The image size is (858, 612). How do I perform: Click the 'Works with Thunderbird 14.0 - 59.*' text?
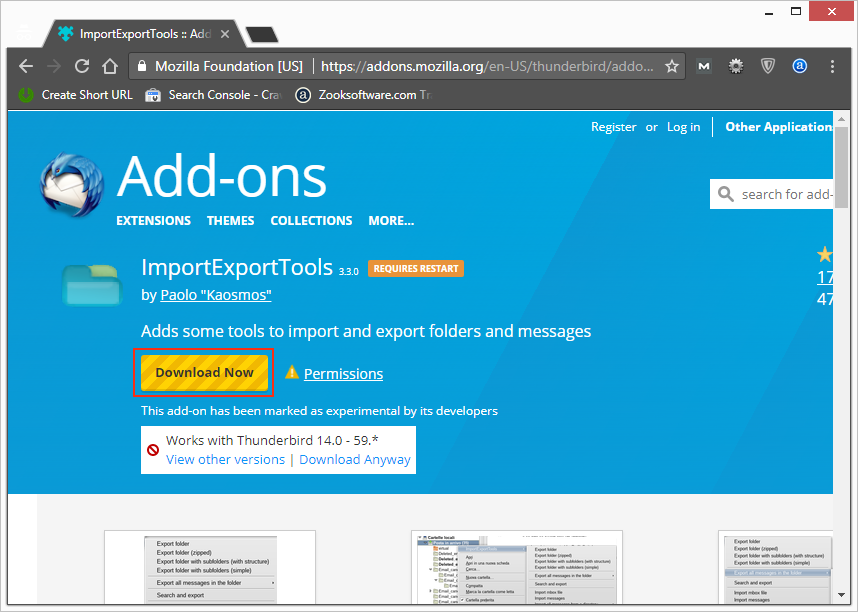(x=272, y=441)
